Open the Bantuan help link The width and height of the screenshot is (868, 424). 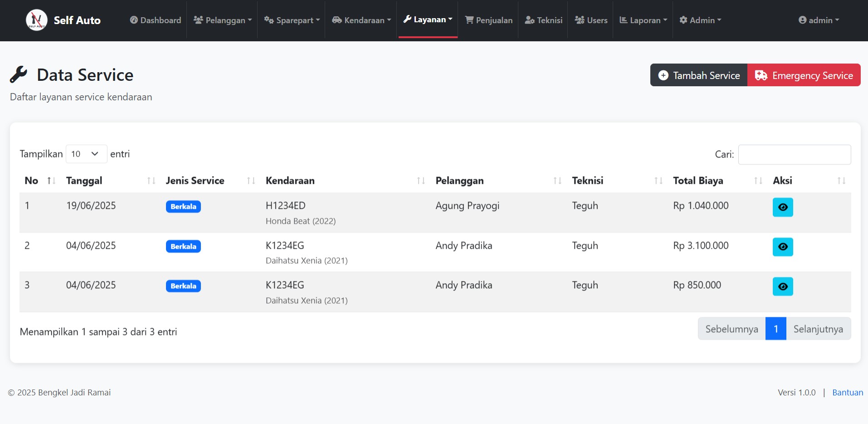(x=848, y=392)
